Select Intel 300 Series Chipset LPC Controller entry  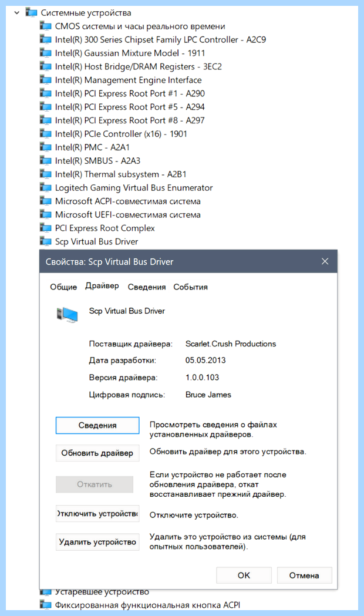(x=160, y=40)
